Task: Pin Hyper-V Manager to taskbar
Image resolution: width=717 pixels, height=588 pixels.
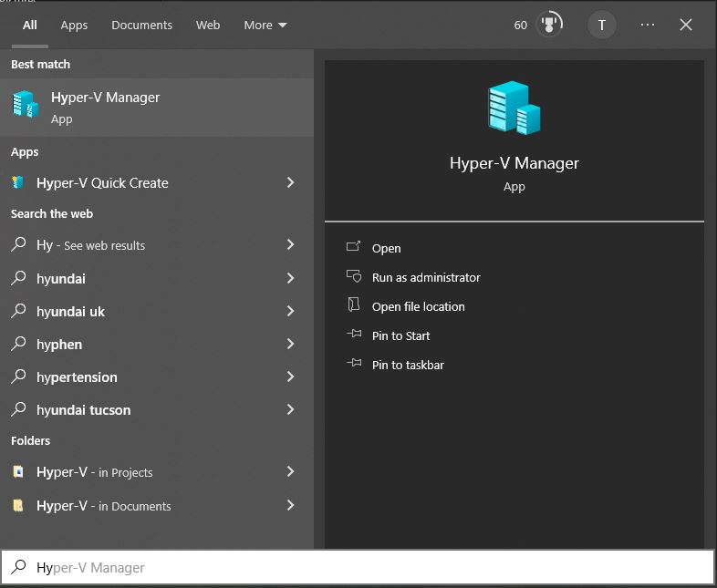Action: 408,365
